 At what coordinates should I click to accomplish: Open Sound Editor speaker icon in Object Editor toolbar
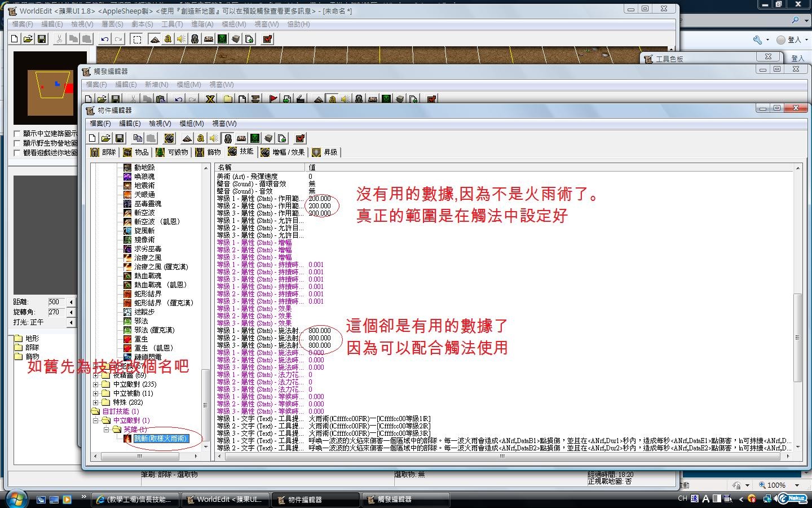214,138
